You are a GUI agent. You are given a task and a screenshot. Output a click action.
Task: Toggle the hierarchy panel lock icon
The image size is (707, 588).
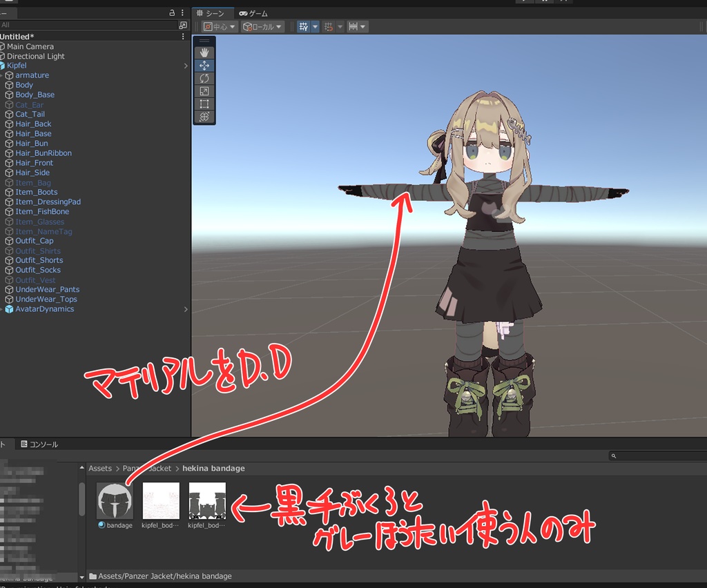click(x=172, y=12)
